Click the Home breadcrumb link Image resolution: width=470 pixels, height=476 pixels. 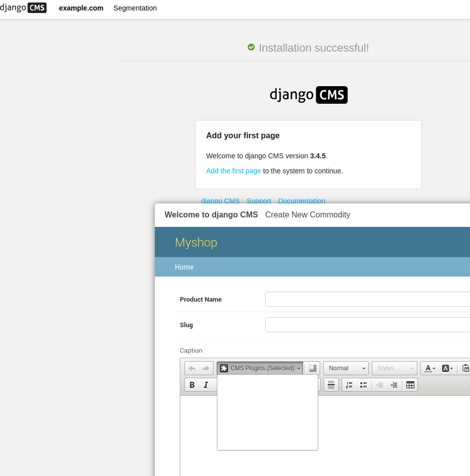click(x=184, y=267)
